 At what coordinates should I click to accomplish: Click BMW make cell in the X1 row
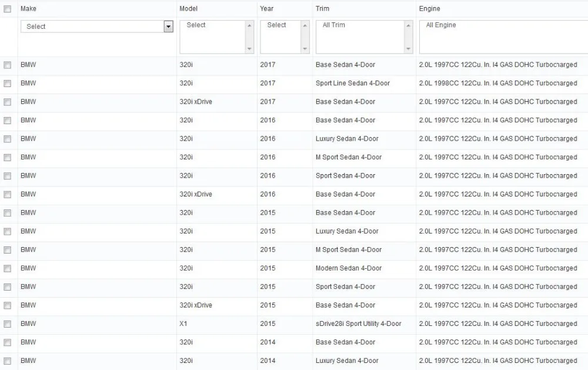click(x=28, y=324)
